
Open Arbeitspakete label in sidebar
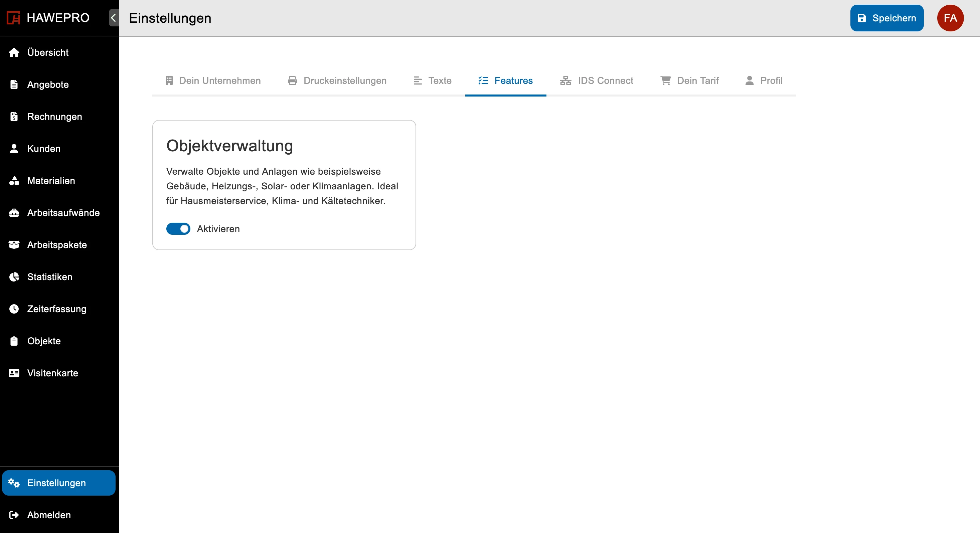(57, 244)
